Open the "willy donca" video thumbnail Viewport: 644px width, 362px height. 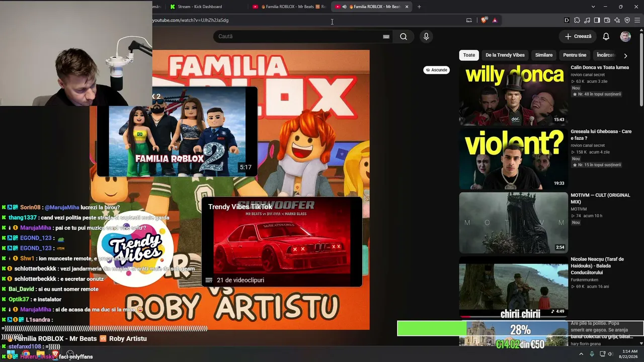(513, 95)
